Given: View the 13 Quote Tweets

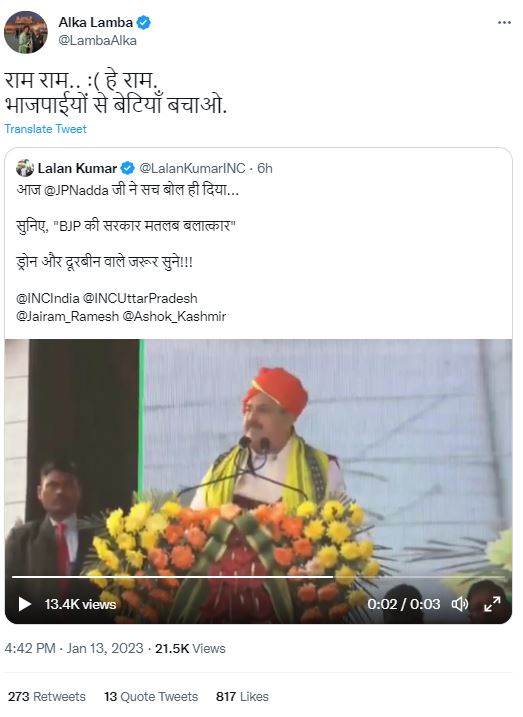Looking at the screenshot, I should click(151, 696).
